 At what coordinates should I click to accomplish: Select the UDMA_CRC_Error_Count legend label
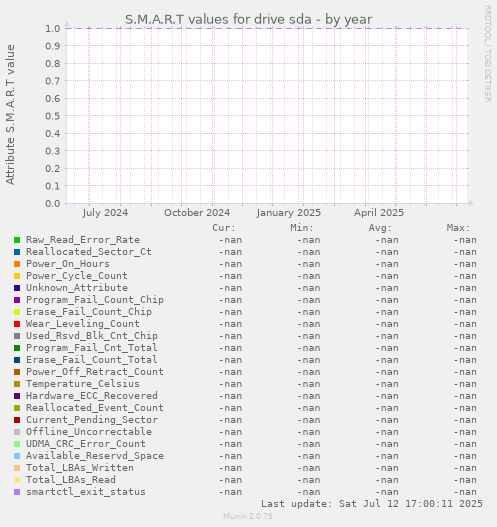(x=86, y=444)
